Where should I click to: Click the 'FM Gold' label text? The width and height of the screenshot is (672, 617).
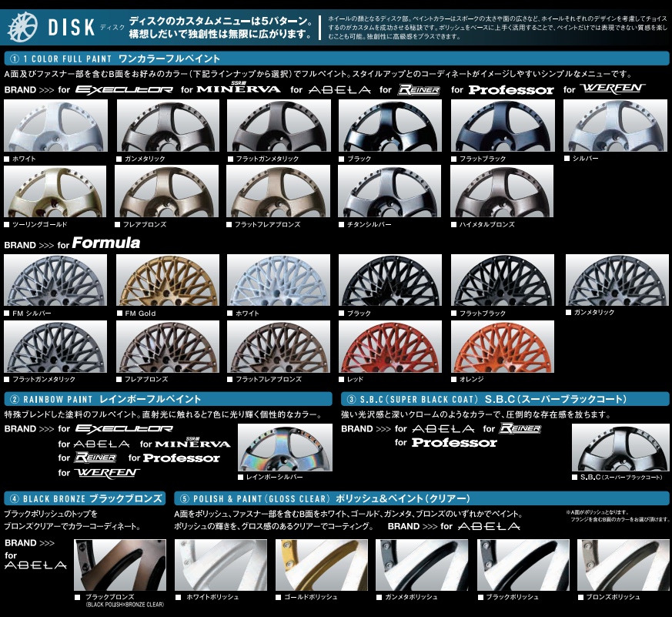[140, 314]
